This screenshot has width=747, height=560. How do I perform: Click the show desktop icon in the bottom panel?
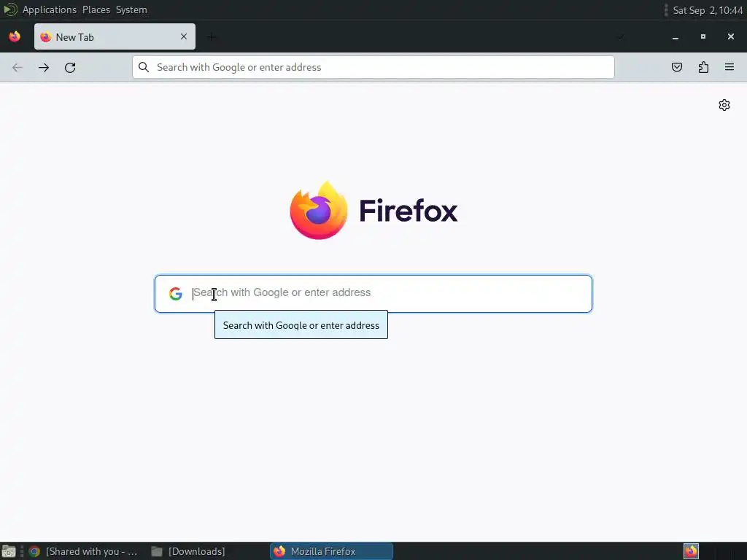9,551
